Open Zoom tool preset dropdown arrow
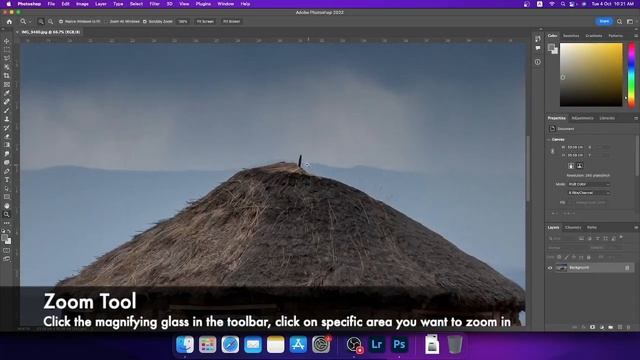Image resolution: width=640 pixels, height=360 pixels. 30,22
